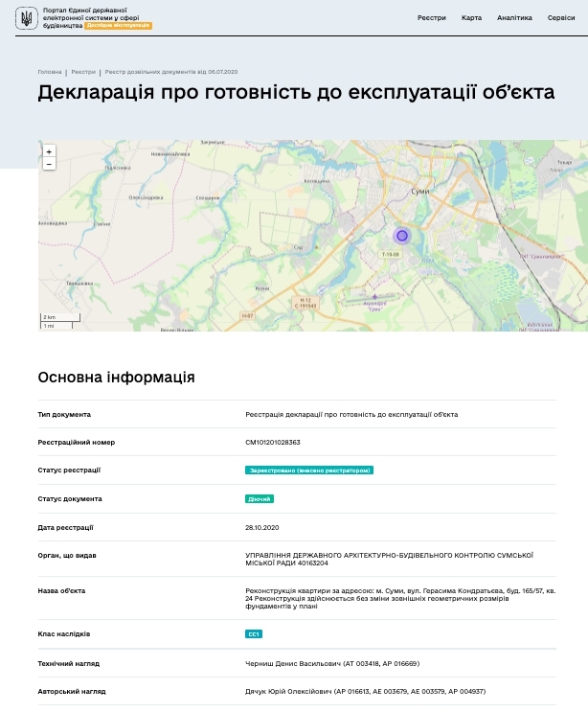Select registration date 28.10.2020
588x712 pixels.
[262, 528]
